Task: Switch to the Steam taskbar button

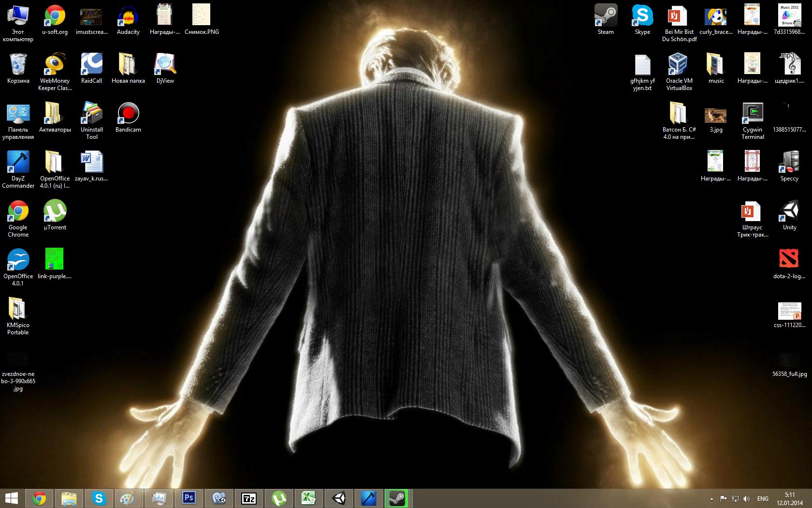Action: pos(398,498)
